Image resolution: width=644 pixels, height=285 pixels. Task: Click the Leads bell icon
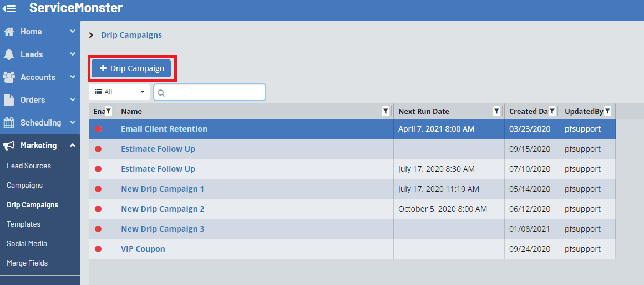click(9, 54)
